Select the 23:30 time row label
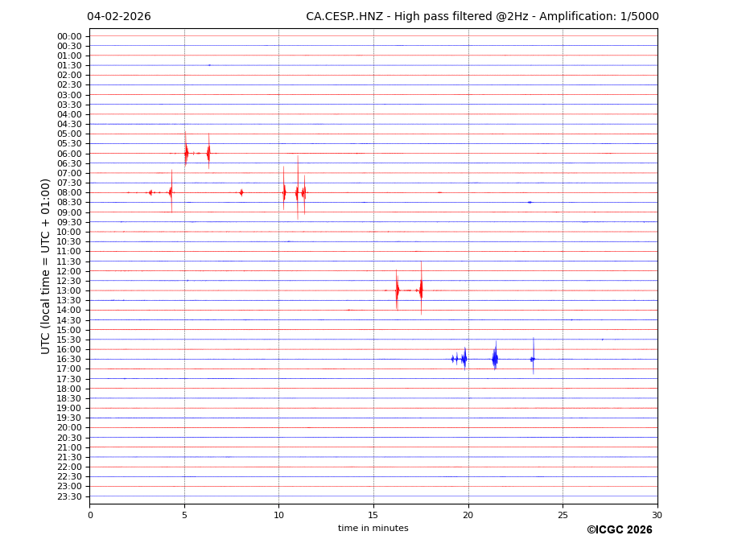The width and height of the screenshot is (746, 560). point(69,496)
